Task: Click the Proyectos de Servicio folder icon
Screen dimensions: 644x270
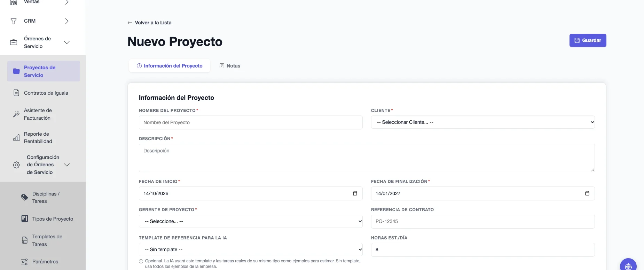Action: pyautogui.click(x=16, y=71)
